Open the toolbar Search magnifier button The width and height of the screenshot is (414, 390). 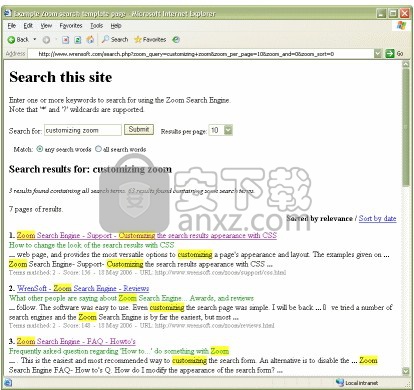point(115,40)
